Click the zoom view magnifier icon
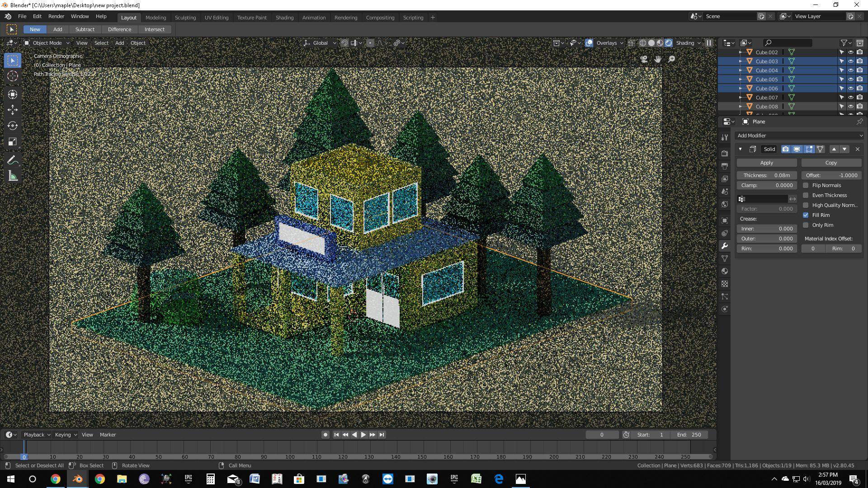Screen dimensions: 868x488 click(x=672, y=59)
